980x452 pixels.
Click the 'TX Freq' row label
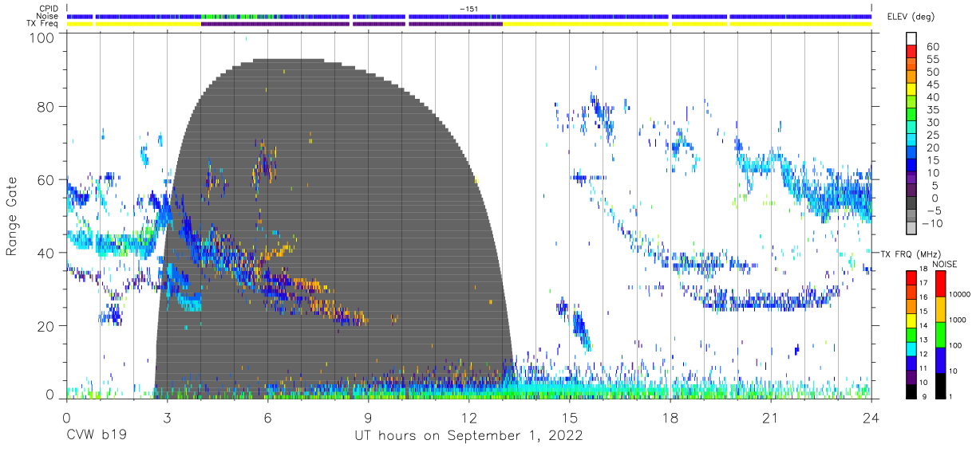43,24
